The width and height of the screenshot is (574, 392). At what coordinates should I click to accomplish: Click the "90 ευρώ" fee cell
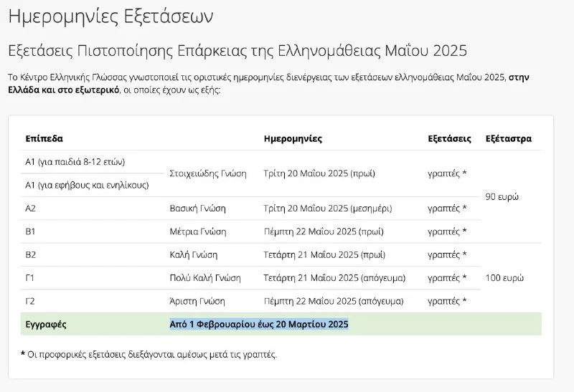coord(502,196)
